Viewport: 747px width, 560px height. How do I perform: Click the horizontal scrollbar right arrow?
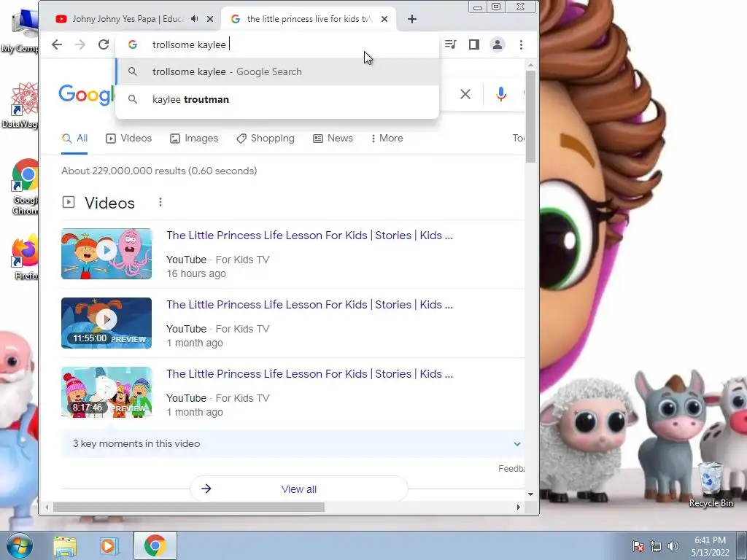pos(519,507)
